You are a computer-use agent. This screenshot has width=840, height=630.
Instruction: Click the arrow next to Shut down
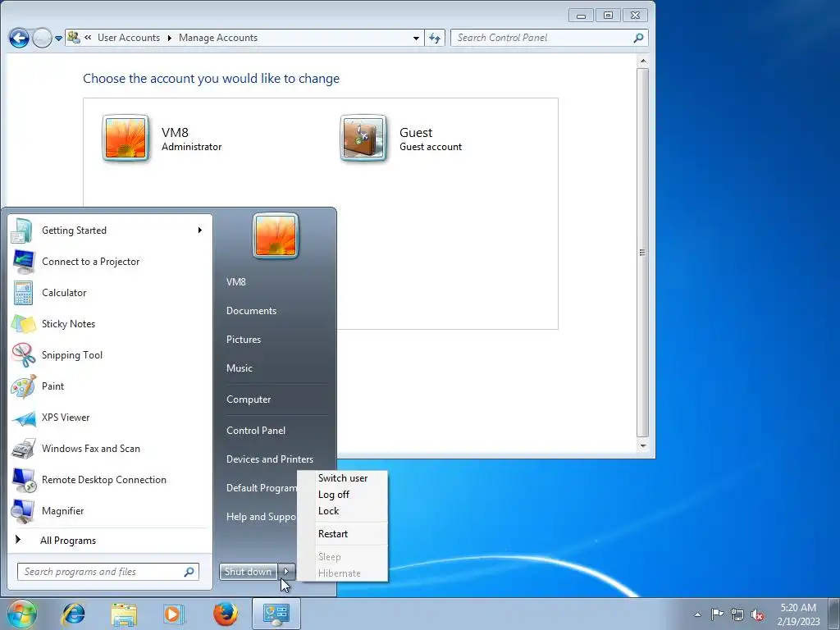[x=286, y=572]
